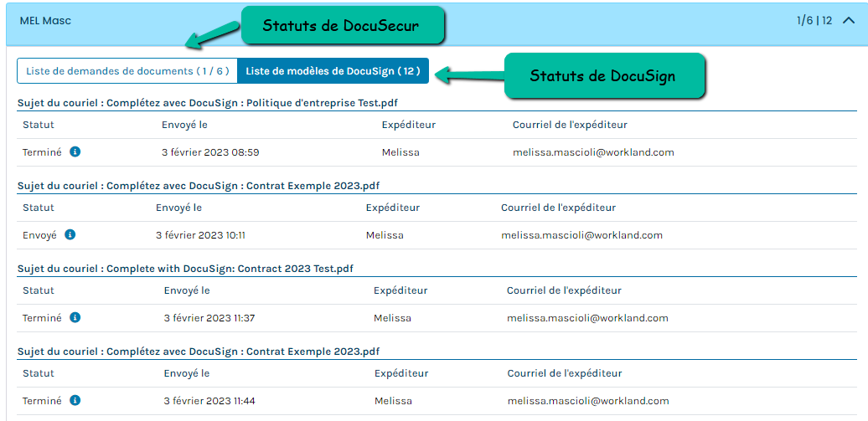This screenshot has width=868, height=421.
Task: Click Terminé status in the 11:44 row
Action: (x=42, y=401)
